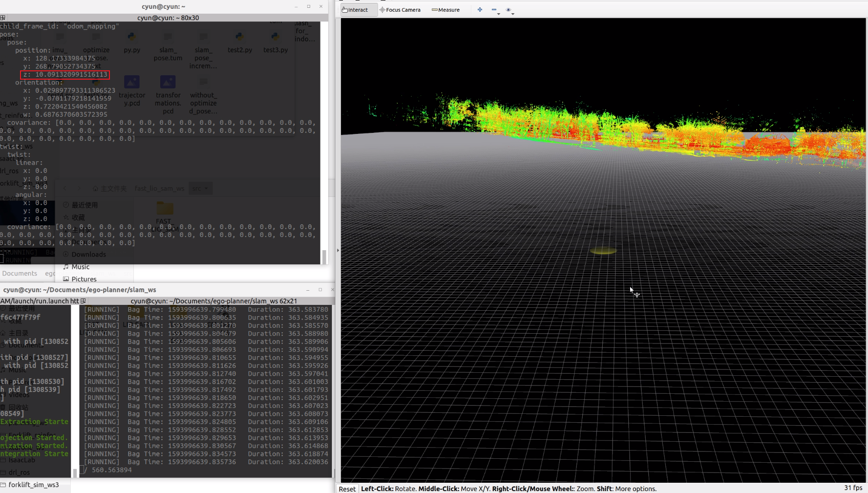Choose the Measure tool
This screenshot has height=493, width=868.
point(446,10)
